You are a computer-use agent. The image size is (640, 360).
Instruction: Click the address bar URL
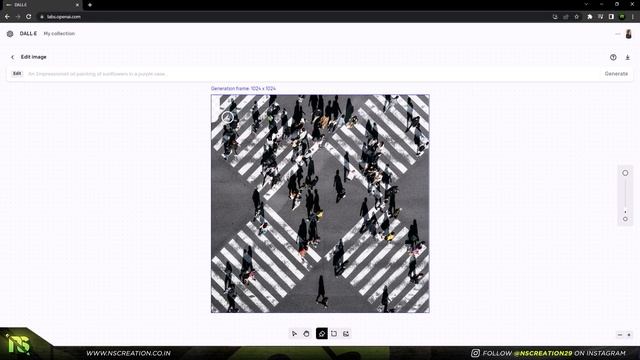point(64,17)
